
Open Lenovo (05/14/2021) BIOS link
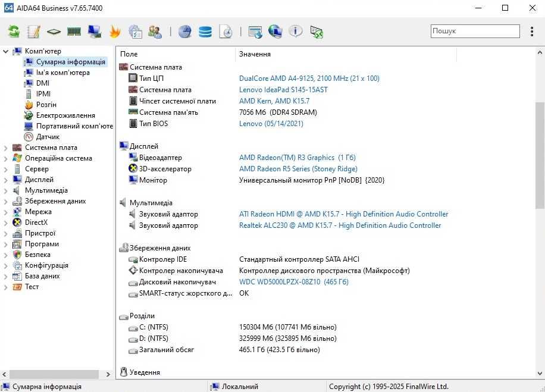271,124
